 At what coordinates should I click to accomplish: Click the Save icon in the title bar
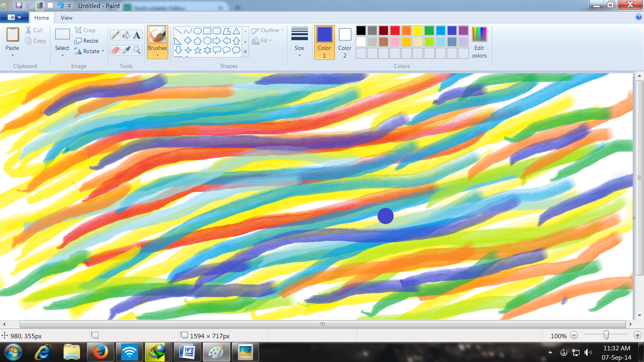coord(19,6)
